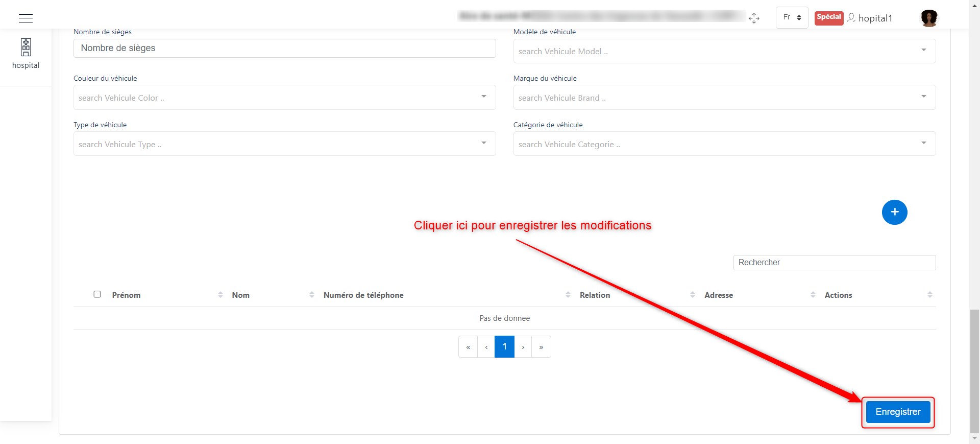The height and width of the screenshot is (444, 980).
Task: Click the Relation column header
Action: tap(595, 295)
